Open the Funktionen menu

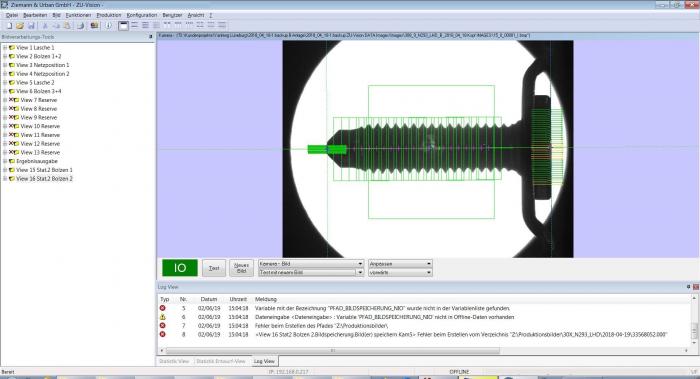(78, 15)
